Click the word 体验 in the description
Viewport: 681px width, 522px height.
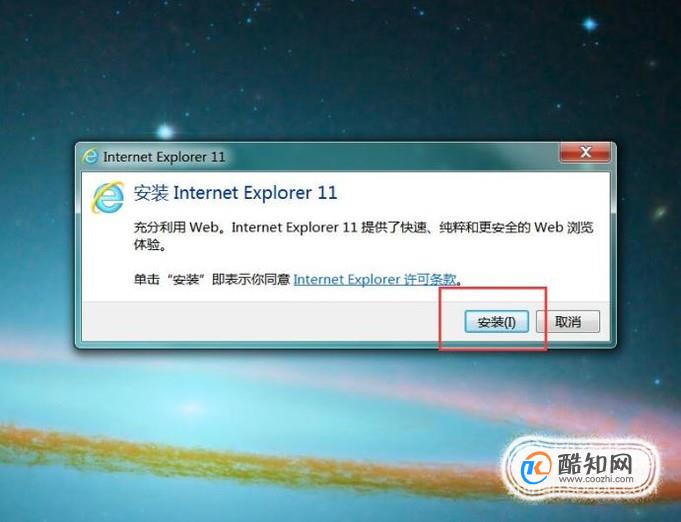tap(146, 244)
